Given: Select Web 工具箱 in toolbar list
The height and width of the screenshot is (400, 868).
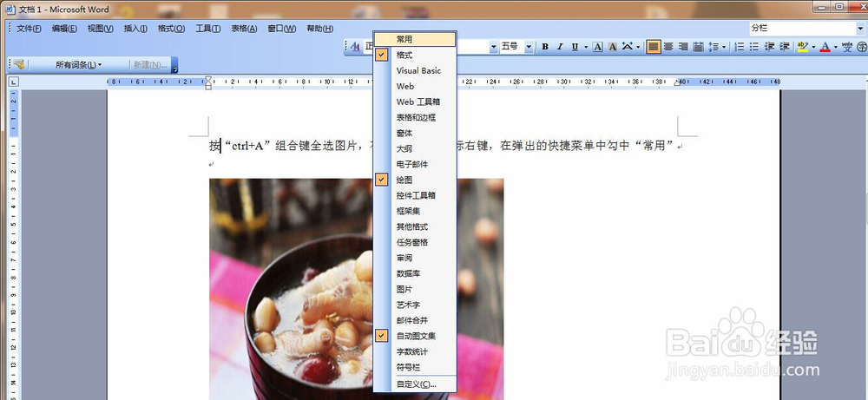Looking at the screenshot, I should point(415,102).
